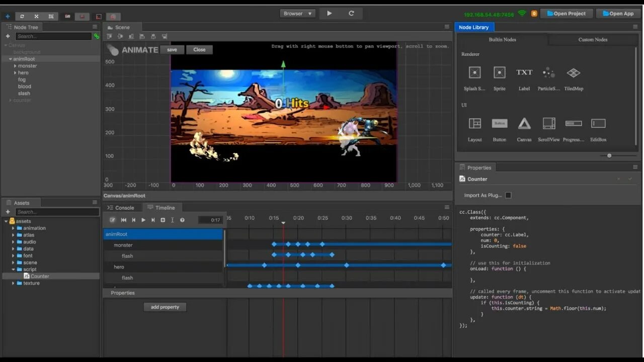Toggle the timeline record/edit mode button

[113, 220]
